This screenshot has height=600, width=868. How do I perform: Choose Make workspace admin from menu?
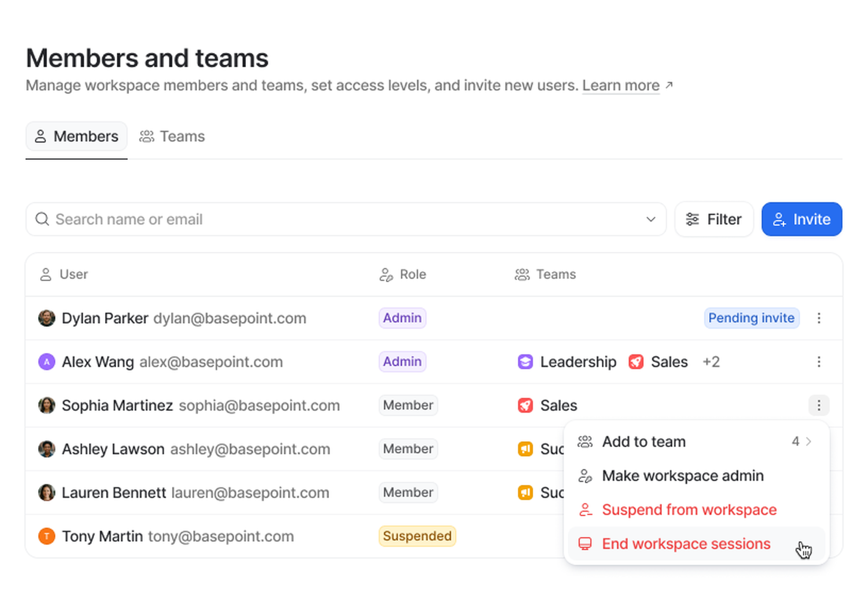tap(683, 476)
